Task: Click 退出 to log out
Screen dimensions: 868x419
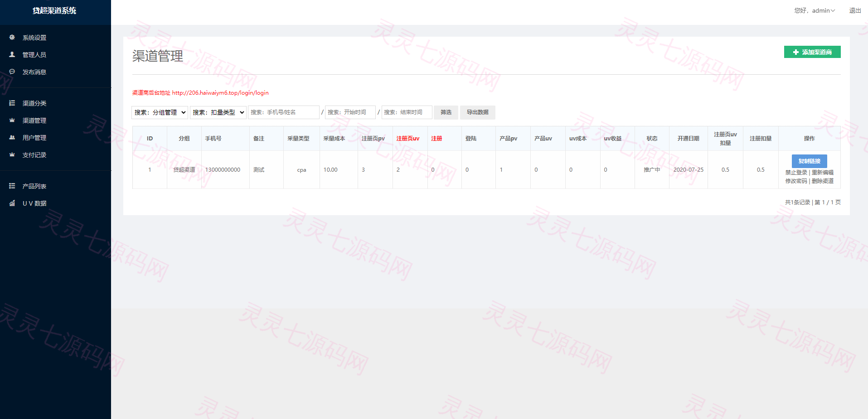Action: (x=855, y=10)
